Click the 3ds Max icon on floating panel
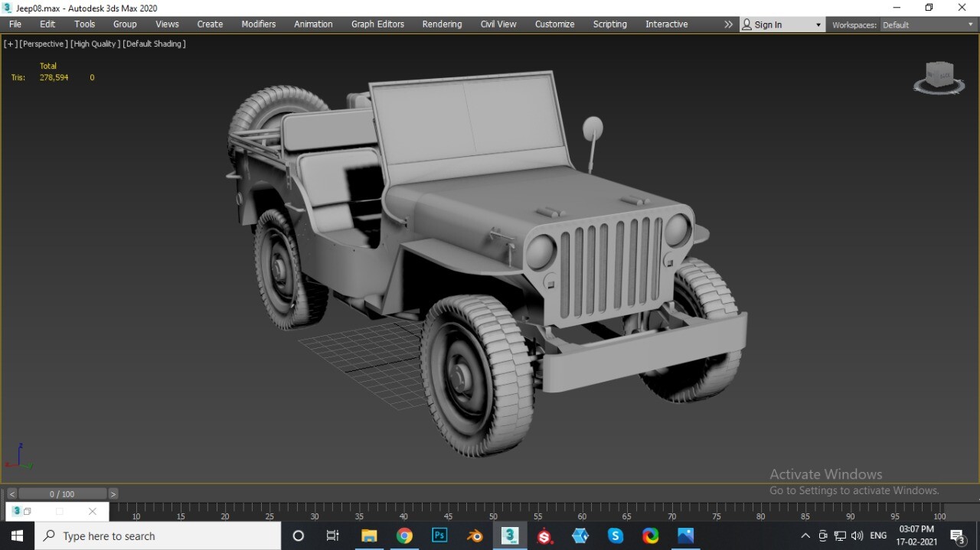Screen dimensions: 980x550 pyautogui.click(x=16, y=511)
